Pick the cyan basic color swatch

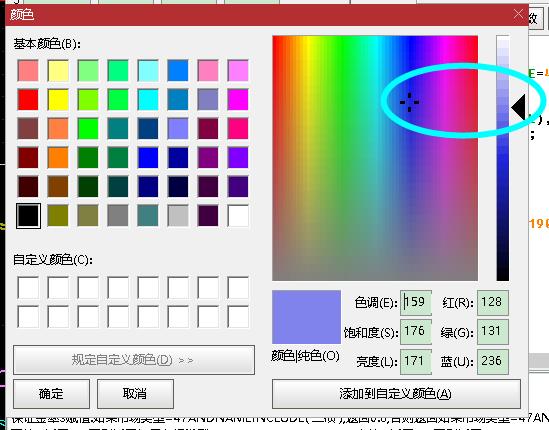point(148,99)
